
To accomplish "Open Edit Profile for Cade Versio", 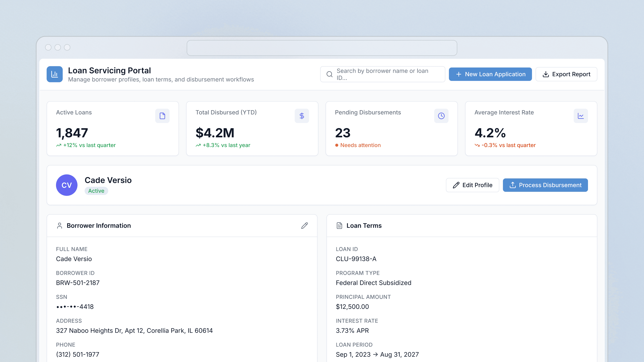I will pyautogui.click(x=472, y=185).
